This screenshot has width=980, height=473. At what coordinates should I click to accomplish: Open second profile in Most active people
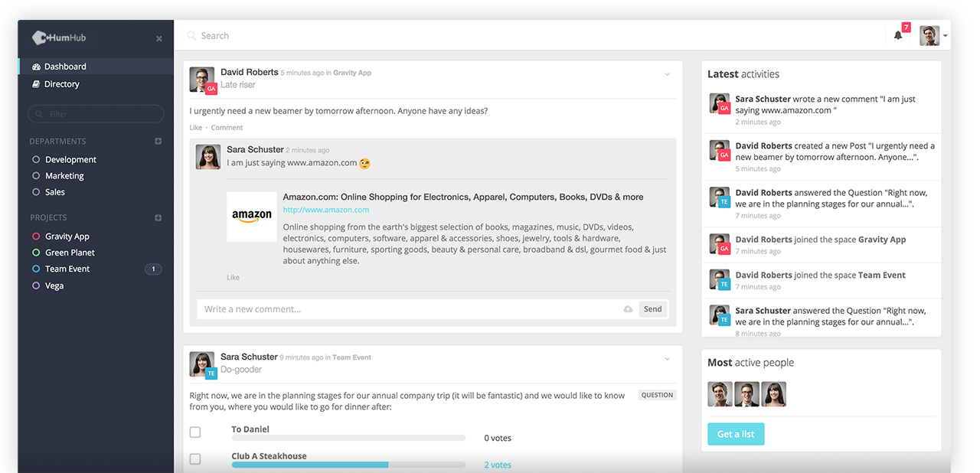[x=746, y=394]
